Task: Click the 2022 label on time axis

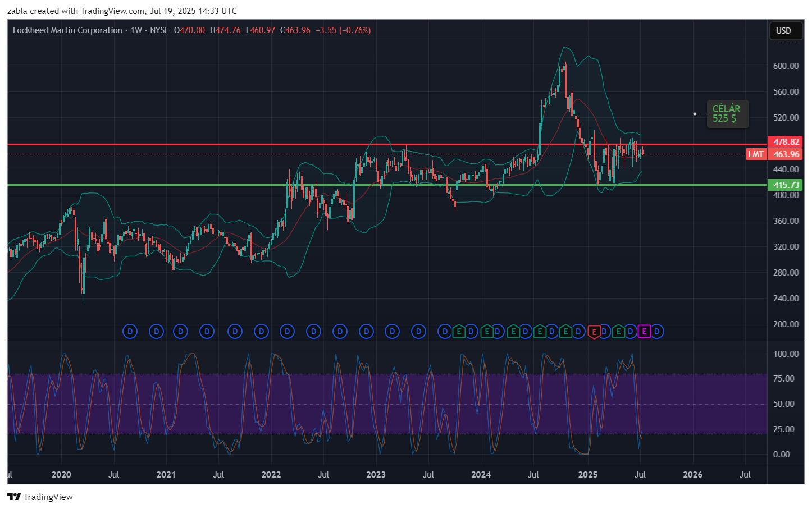Action: click(x=271, y=475)
